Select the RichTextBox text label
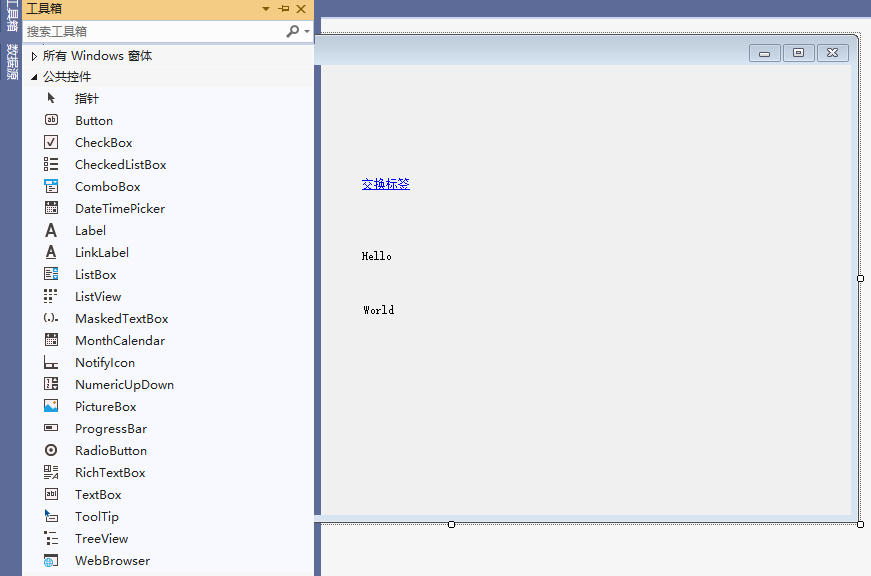Viewport: 871px width, 576px height. coord(110,473)
